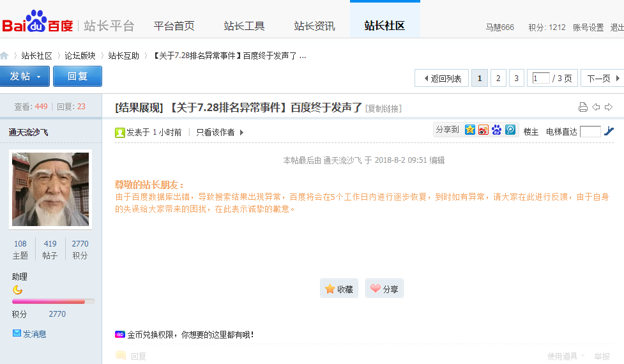Click the AD badge icon
Viewport: 624px width, 364px height.
point(120,335)
